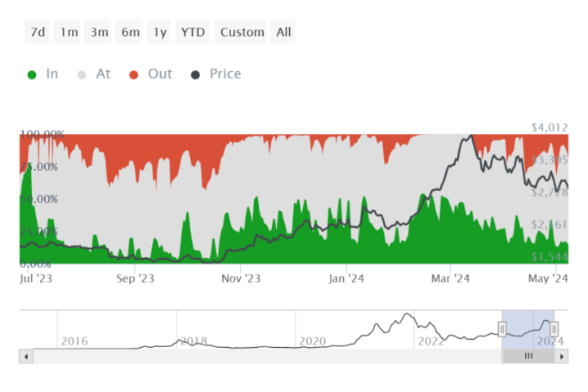Toggle the red Out series dot
Screen dimensions: 588x392
pyautogui.click(x=133, y=75)
